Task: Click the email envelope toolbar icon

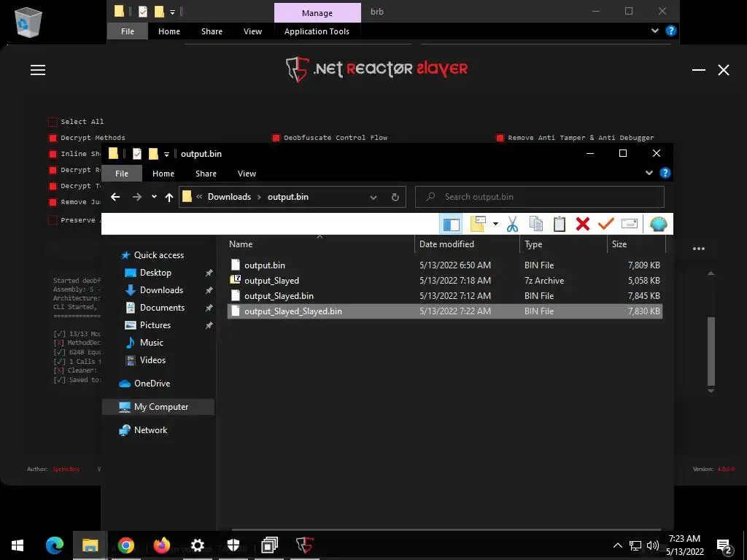Action: (630, 224)
